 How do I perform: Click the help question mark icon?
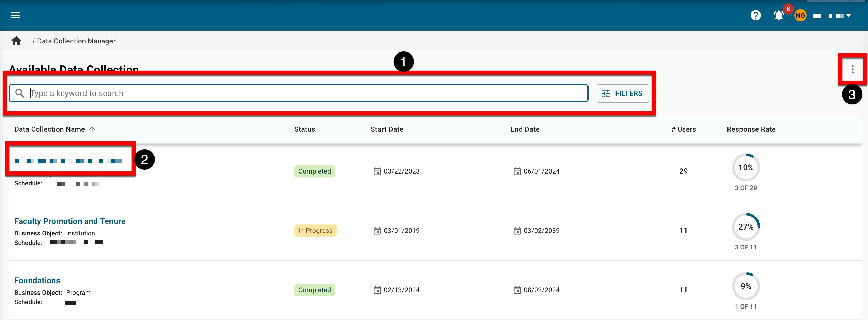click(755, 15)
